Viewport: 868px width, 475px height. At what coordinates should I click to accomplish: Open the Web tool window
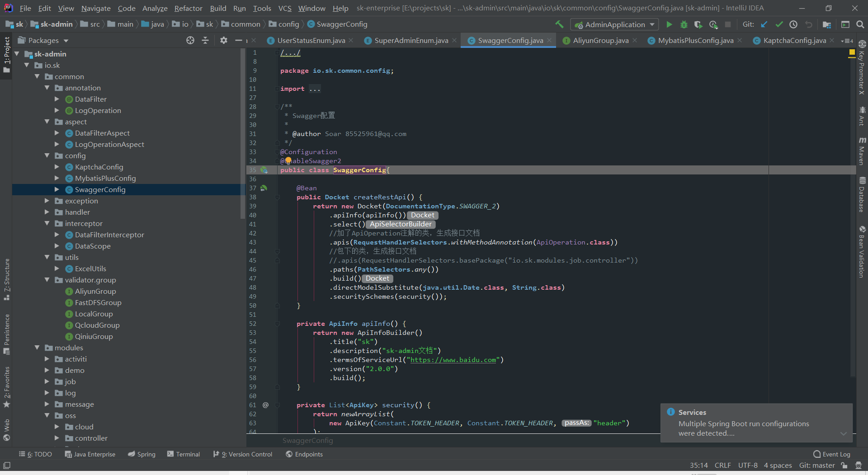coord(6,430)
